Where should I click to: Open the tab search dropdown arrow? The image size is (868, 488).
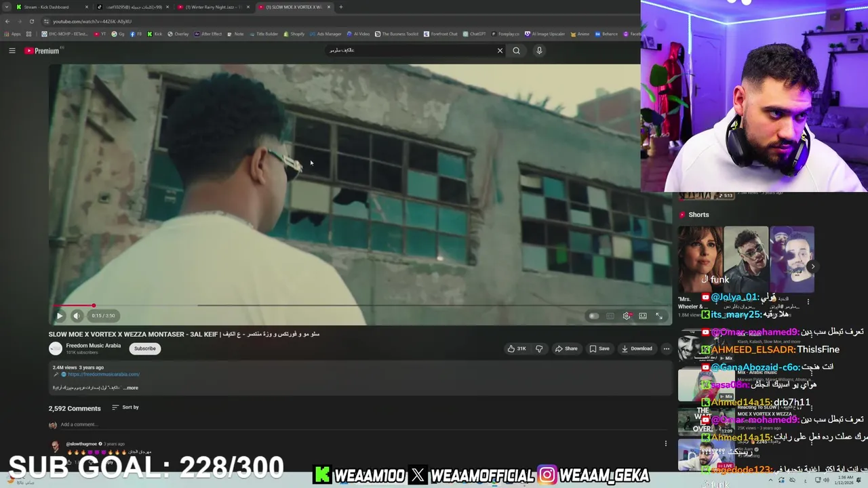click(x=7, y=7)
